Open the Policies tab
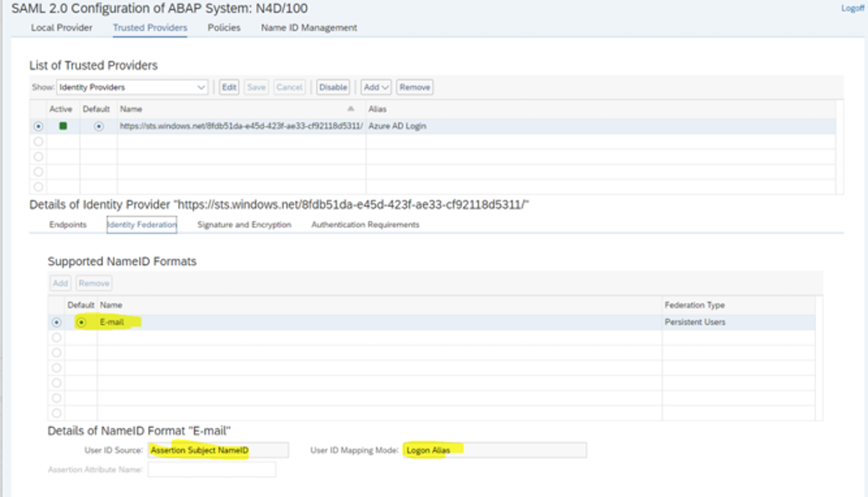This screenshot has height=497, width=868. pyautogui.click(x=224, y=27)
